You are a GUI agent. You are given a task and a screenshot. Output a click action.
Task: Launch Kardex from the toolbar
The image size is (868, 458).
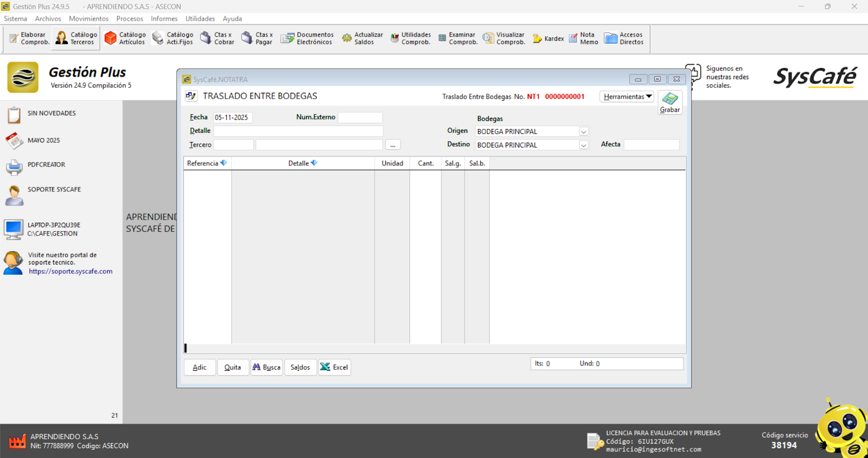tap(548, 38)
